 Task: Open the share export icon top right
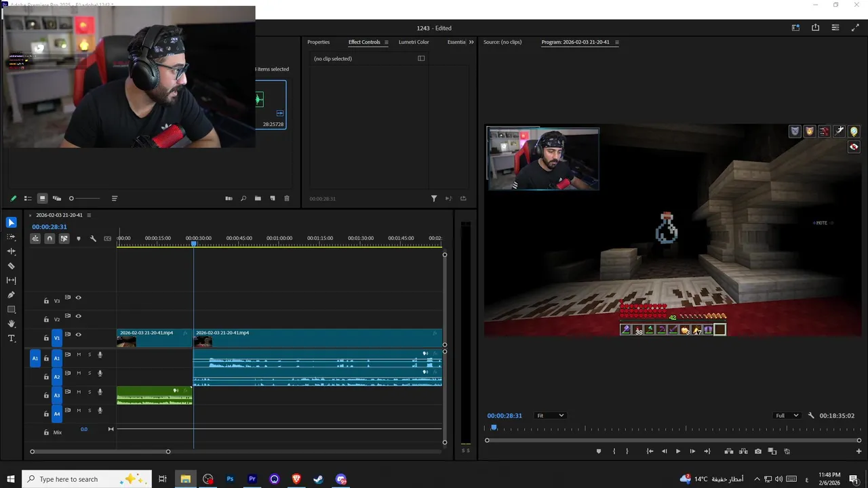tap(815, 28)
